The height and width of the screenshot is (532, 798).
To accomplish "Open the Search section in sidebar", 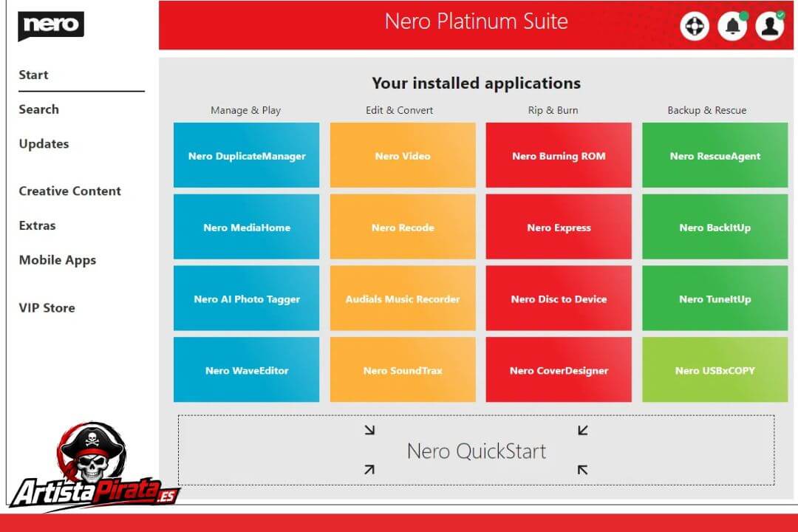I will [38, 109].
